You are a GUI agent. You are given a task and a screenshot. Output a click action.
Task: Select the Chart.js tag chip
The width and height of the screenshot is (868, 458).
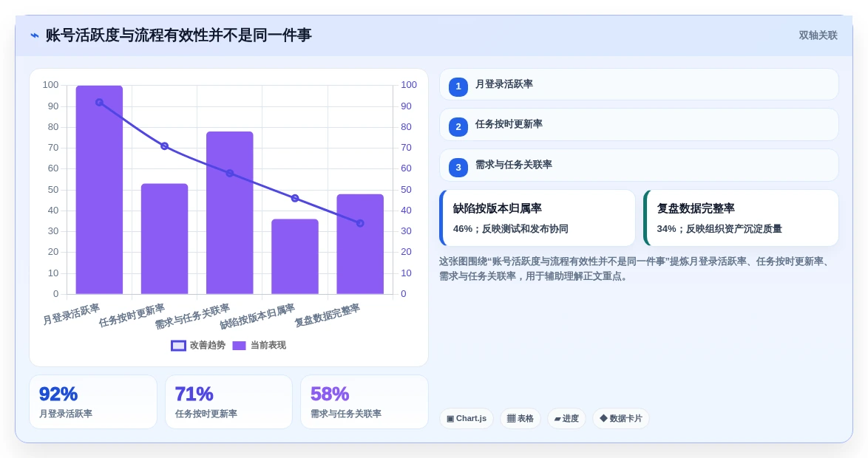pos(467,418)
